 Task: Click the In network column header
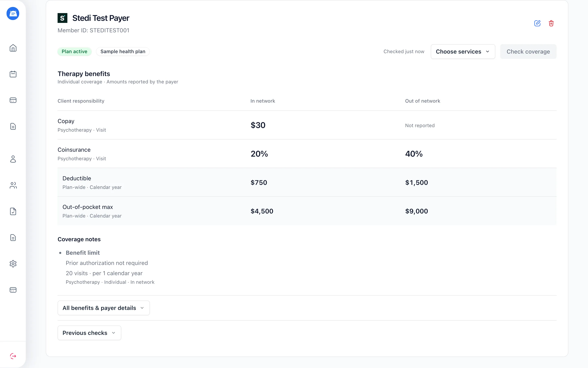tap(263, 101)
